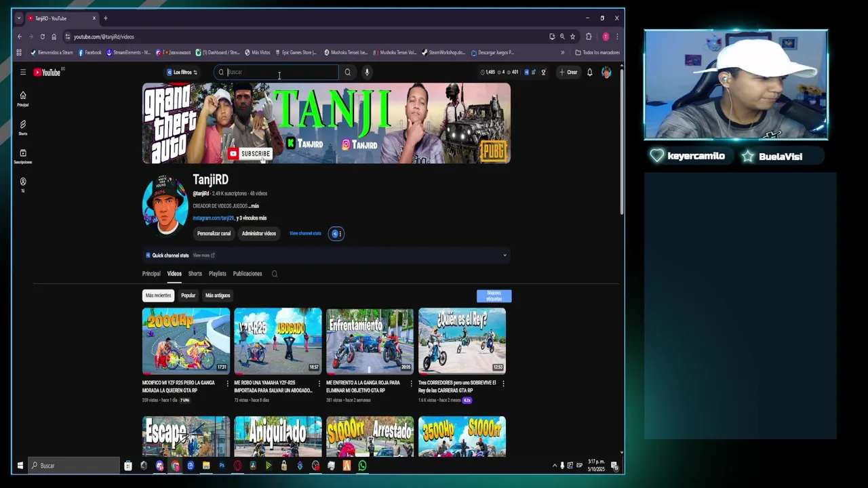Open the Publicaciones channel tab
The width and height of the screenshot is (868, 488).
point(248,274)
